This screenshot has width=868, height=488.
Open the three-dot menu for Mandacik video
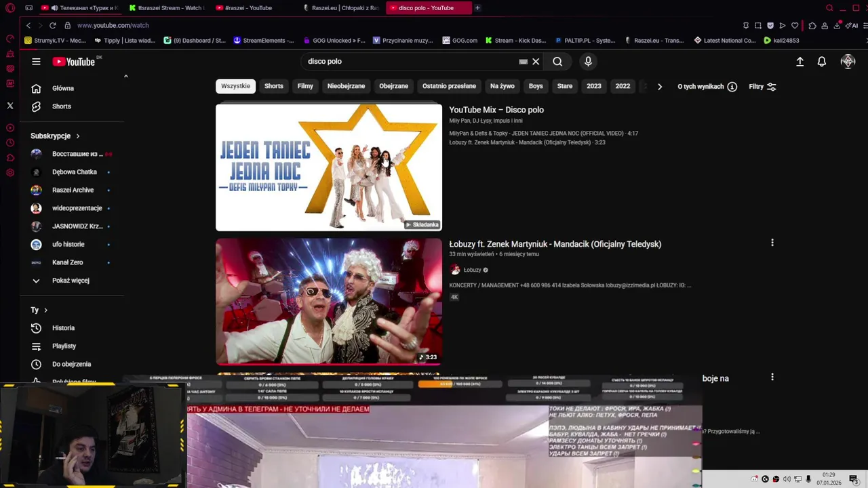coord(772,243)
